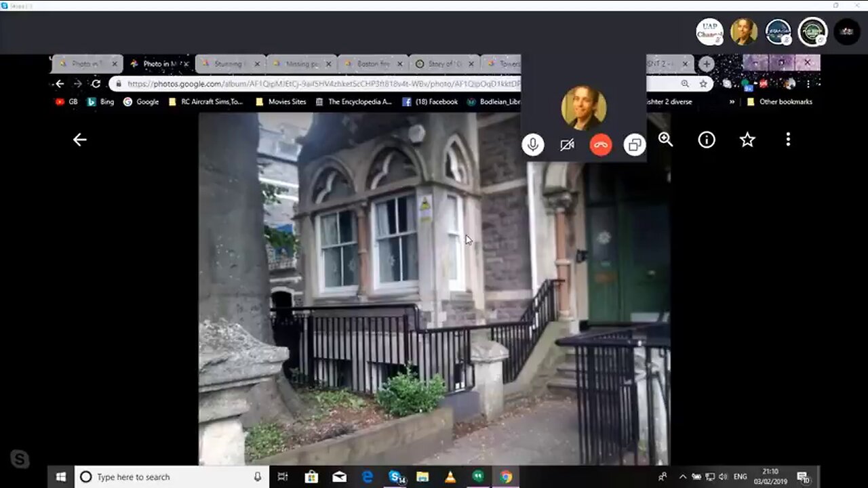
Task: Select second participant photo avatar at top
Action: coord(744,32)
